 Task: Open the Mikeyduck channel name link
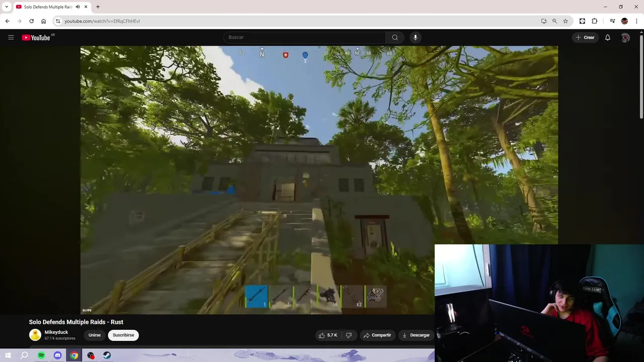click(56, 332)
